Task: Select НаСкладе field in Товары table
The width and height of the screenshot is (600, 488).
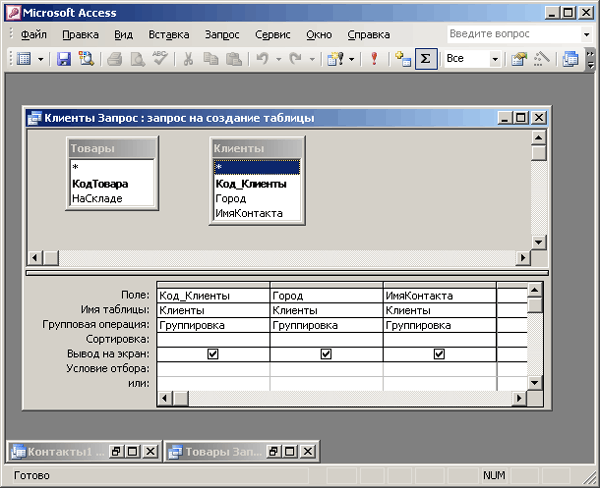Action: pyautogui.click(x=112, y=198)
